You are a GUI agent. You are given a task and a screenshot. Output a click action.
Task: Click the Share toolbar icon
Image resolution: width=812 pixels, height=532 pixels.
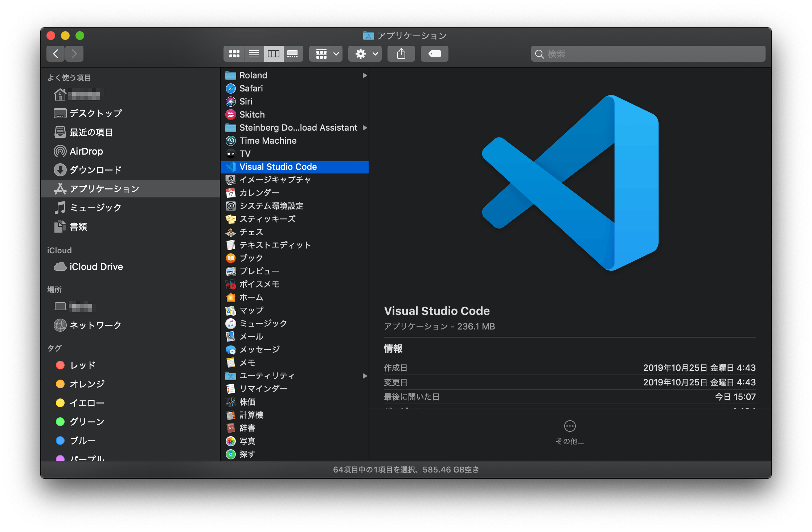click(401, 53)
